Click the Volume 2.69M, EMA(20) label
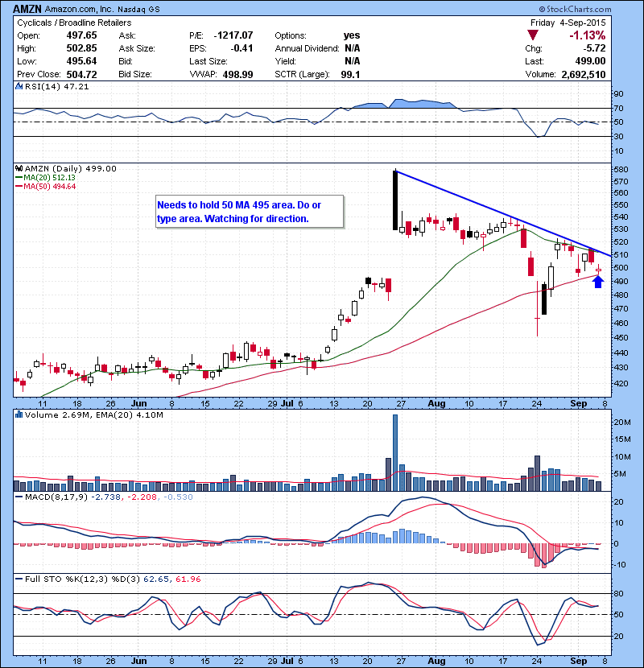 click(93, 414)
